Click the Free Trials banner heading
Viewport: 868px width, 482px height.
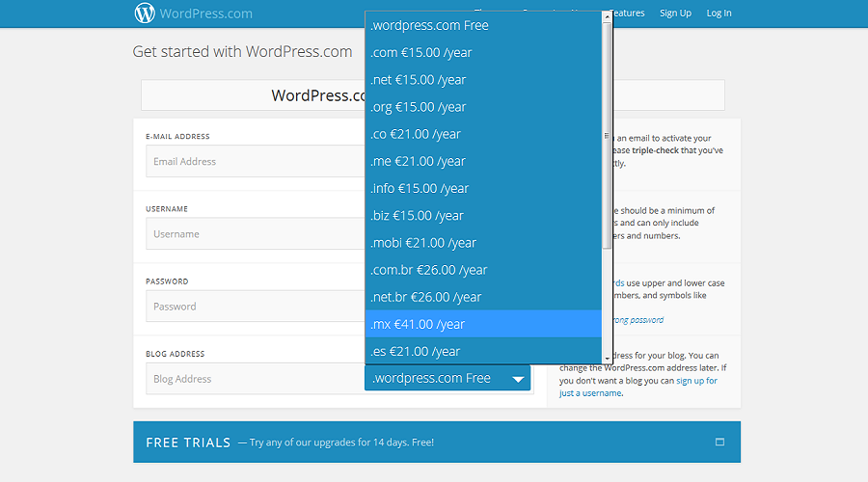click(188, 442)
